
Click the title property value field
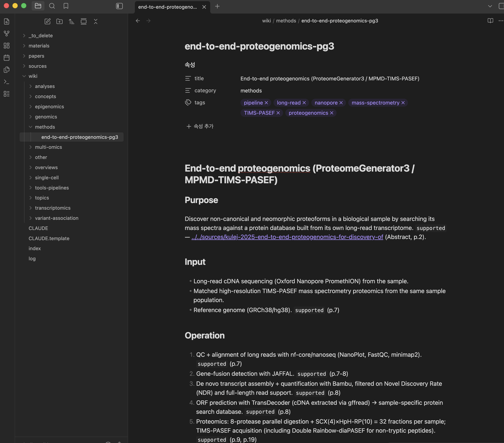pyautogui.click(x=330, y=79)
